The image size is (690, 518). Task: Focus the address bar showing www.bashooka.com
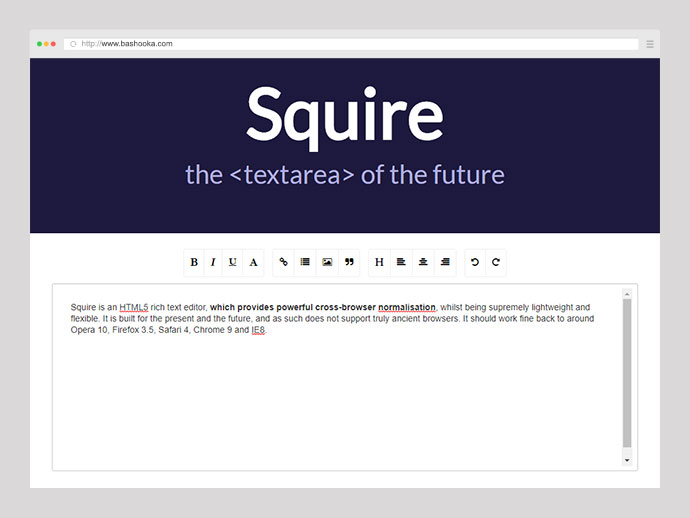(351, 44)
